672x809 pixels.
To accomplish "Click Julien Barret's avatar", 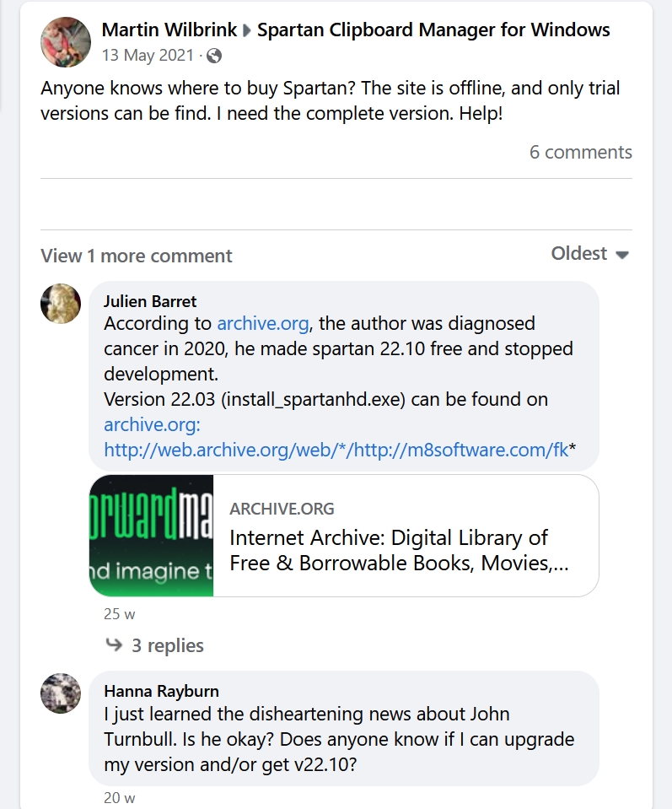I will [61, 303].
